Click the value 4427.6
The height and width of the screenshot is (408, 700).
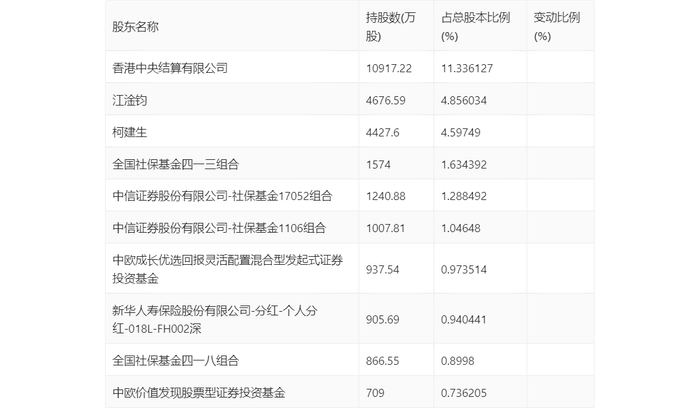383,133
